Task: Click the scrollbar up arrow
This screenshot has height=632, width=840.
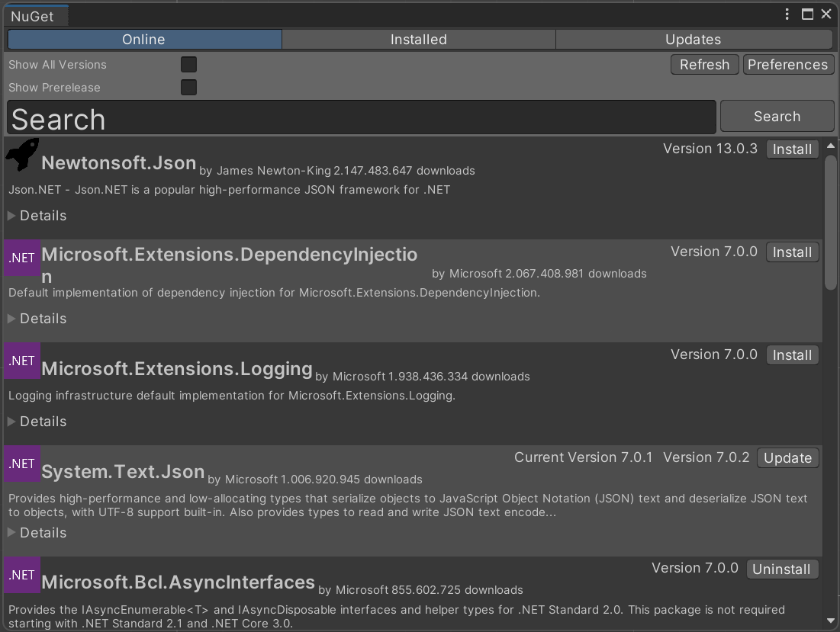Action: [830, 146]
